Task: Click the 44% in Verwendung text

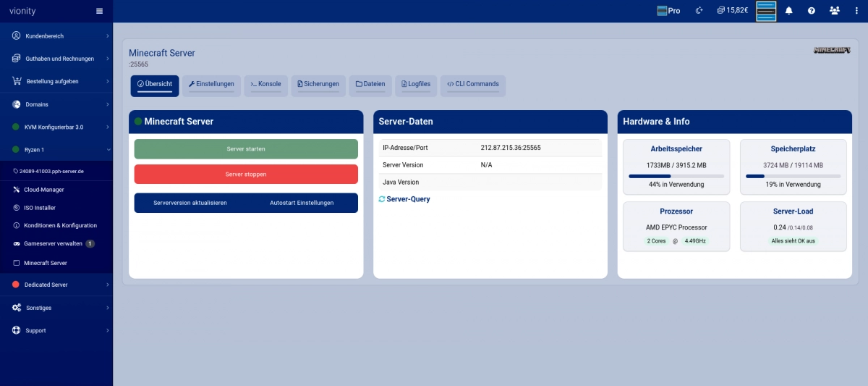Action: pos(676,185)
